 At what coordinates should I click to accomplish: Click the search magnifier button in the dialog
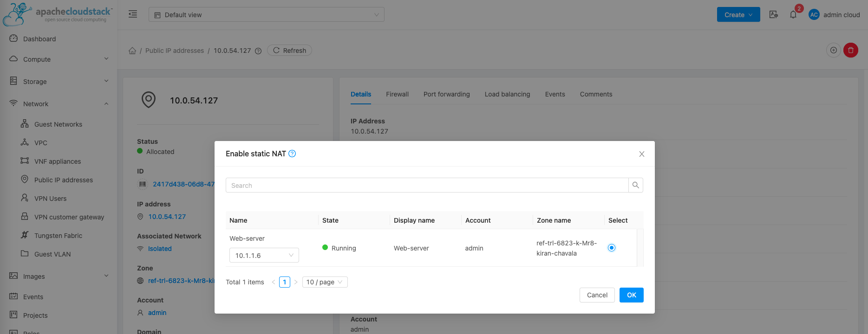pyautogui.click(x=636, y=185)
